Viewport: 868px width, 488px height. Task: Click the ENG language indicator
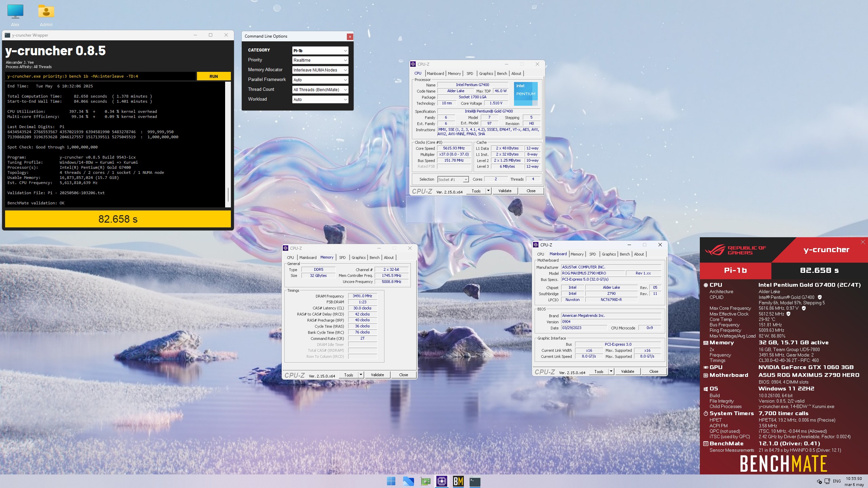(x=837, y=481)
